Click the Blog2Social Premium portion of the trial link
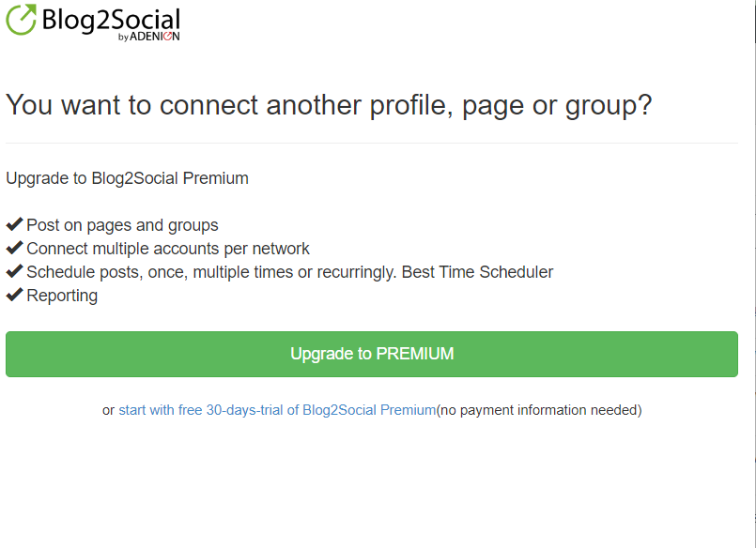This screenshot has height=548, width=756. click(x=369, y=410)
